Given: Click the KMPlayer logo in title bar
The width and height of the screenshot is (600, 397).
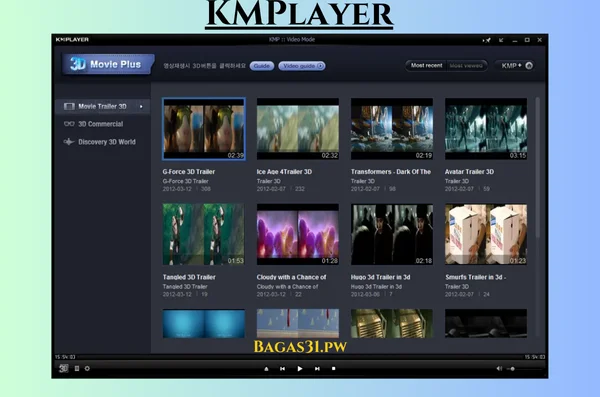Looking at the screenshot, I should pos(72,39).
